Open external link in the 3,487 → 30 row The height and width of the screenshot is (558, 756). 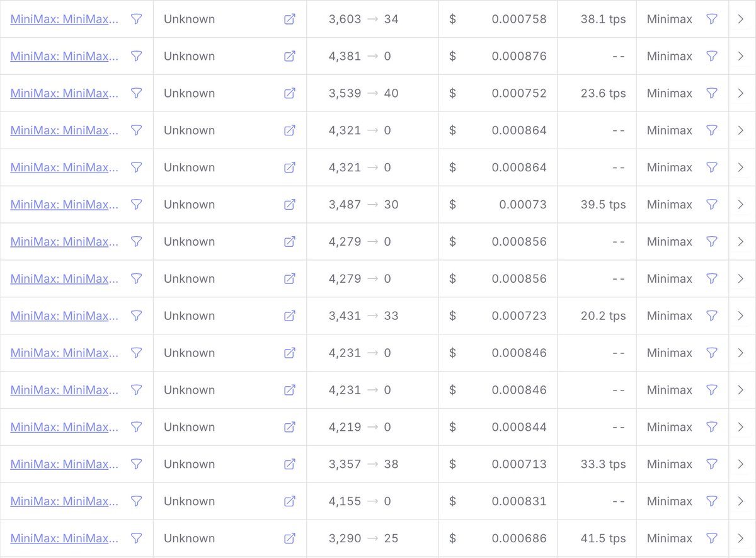[x=290, y=205]
